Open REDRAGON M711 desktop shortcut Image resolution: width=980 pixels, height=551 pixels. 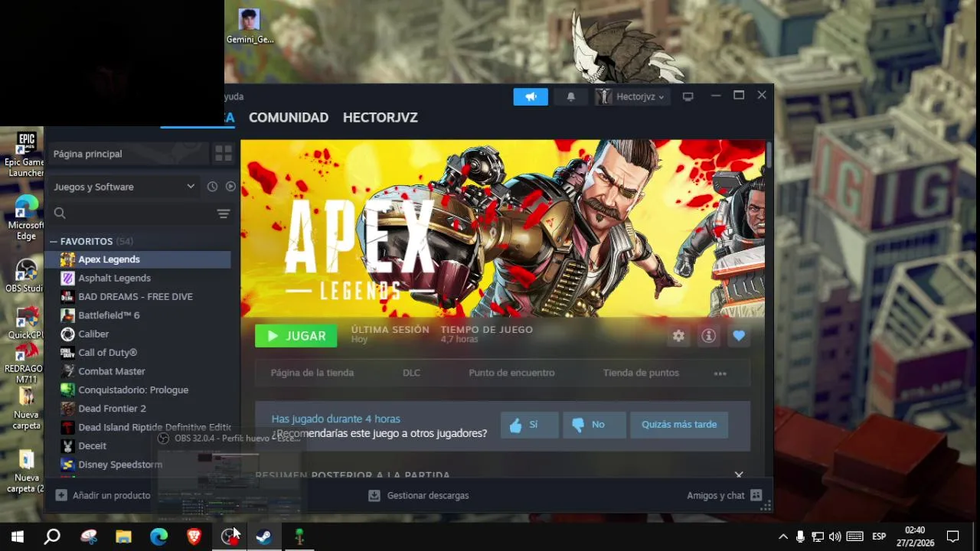point(25,362)
